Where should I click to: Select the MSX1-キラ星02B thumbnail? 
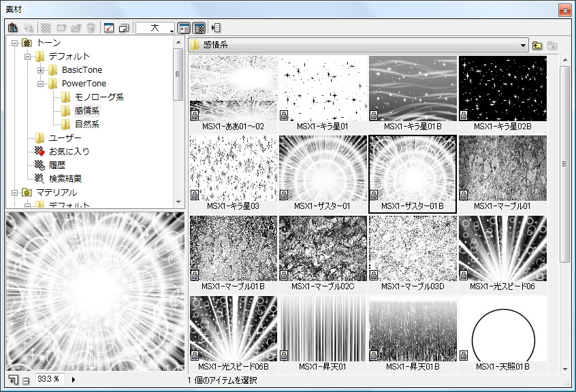[502, 94]
